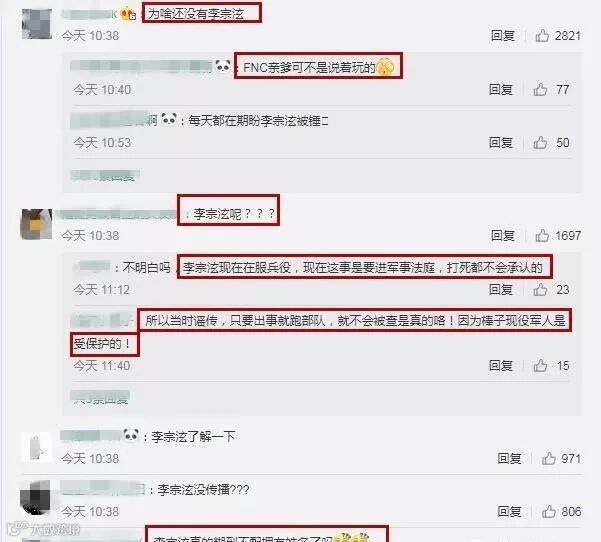
Task: Open the first commenter's avatar
Action: point(37,24)
